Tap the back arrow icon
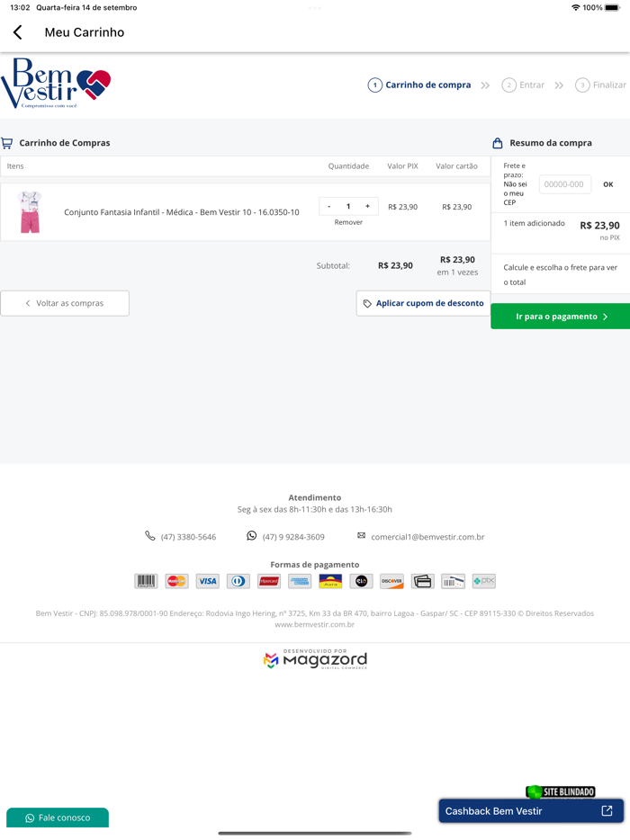The image size is (630, 840). point(18,32)
